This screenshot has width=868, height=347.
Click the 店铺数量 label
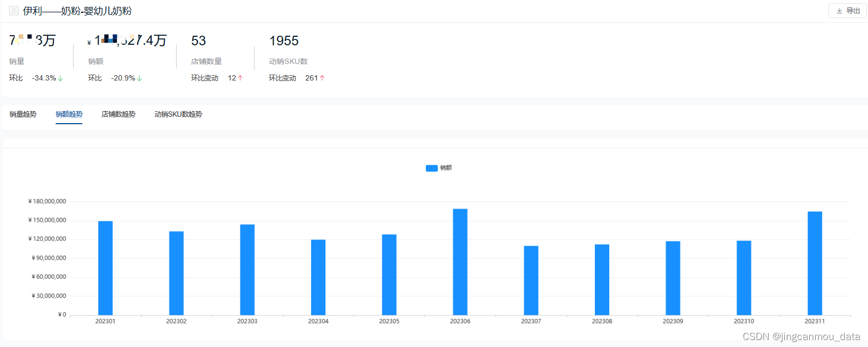pos(206,61)
